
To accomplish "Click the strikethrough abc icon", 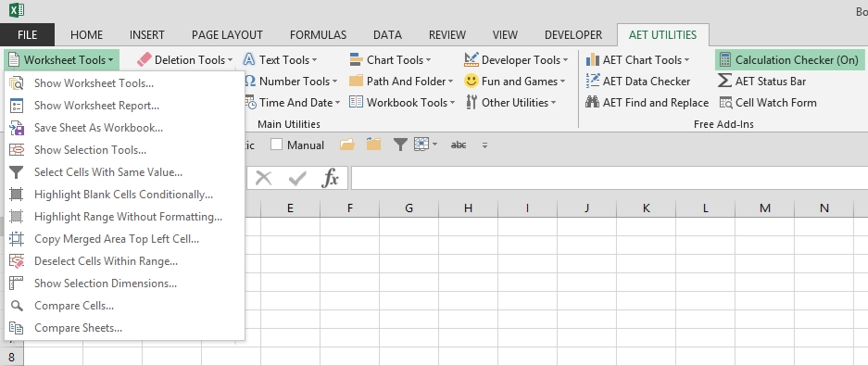I will (x=459, y=145).
